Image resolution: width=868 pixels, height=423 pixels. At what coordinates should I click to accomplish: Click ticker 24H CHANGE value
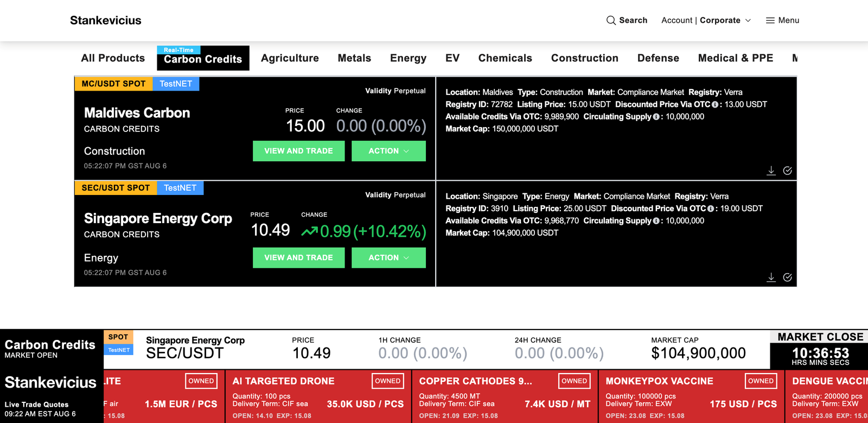559,353
